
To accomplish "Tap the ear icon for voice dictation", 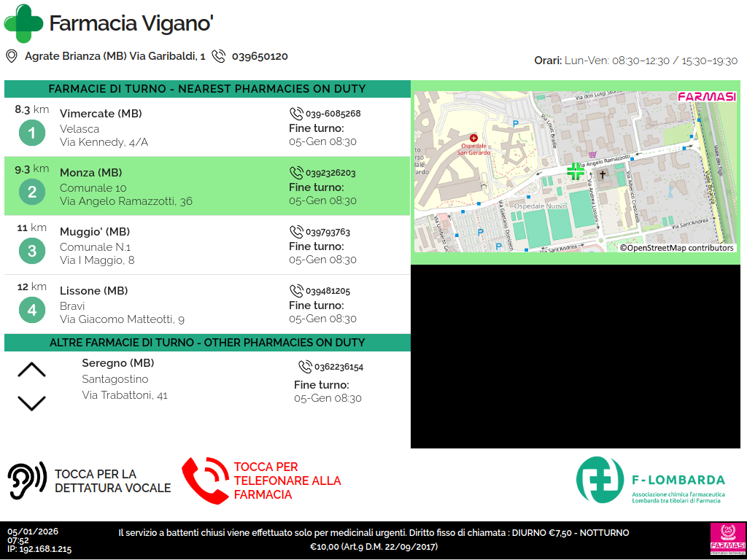I will click(27, 481).
